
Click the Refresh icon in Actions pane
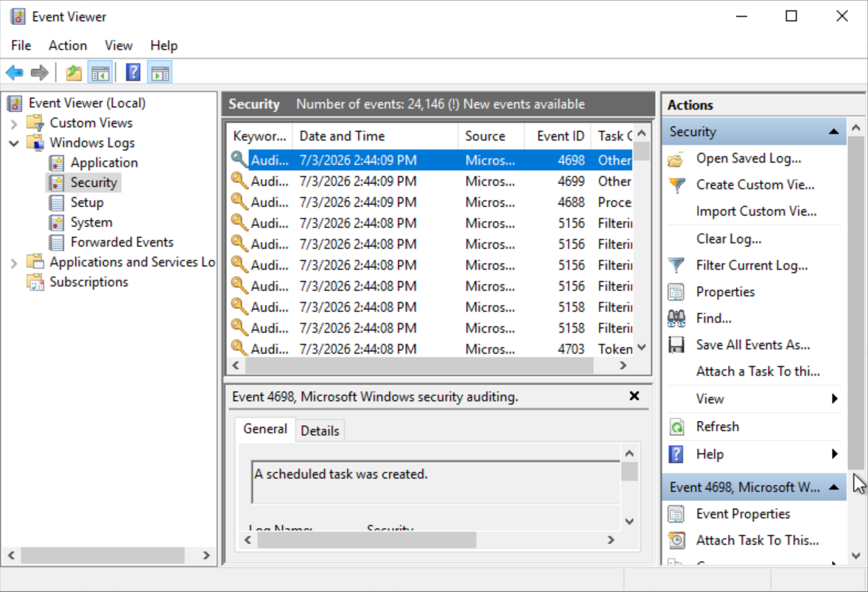676,426
